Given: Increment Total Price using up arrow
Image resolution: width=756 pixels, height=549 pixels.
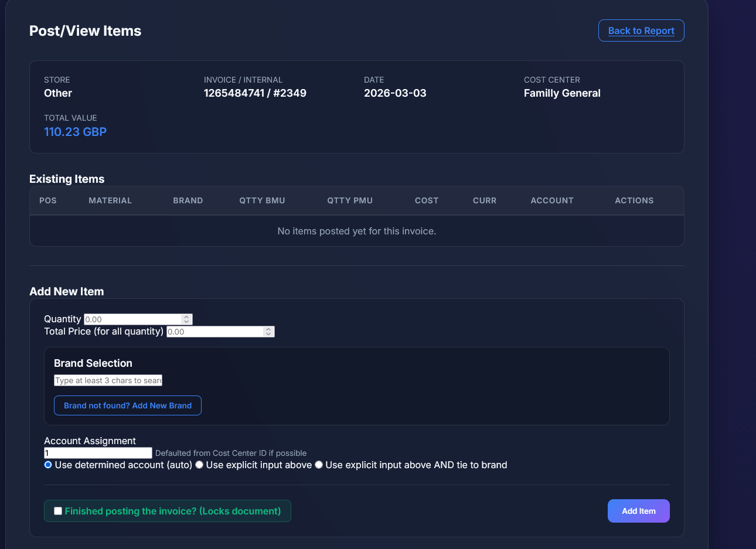Looking at the screenshot, I should (268, 329).
